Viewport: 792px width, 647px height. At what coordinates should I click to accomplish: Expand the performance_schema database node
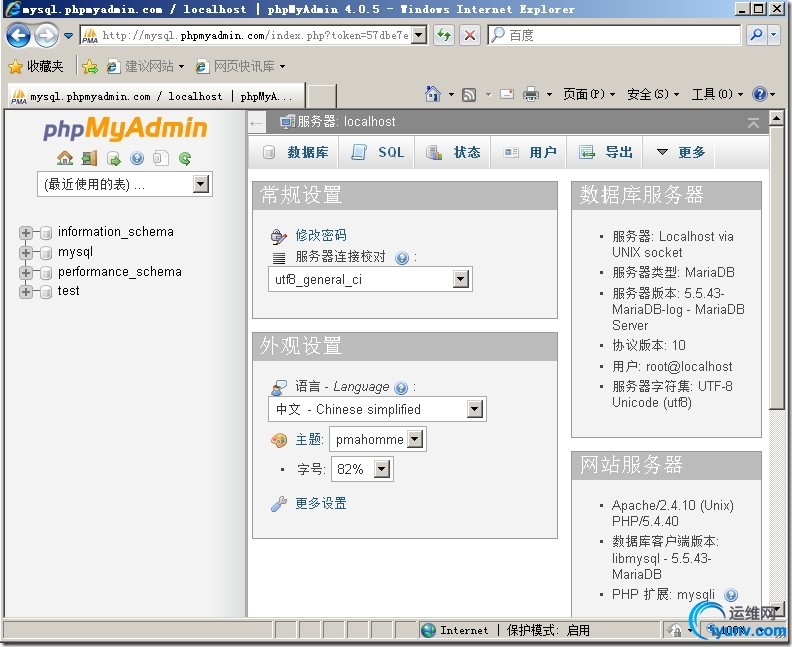pyautogui.click(x=26, y=273)
